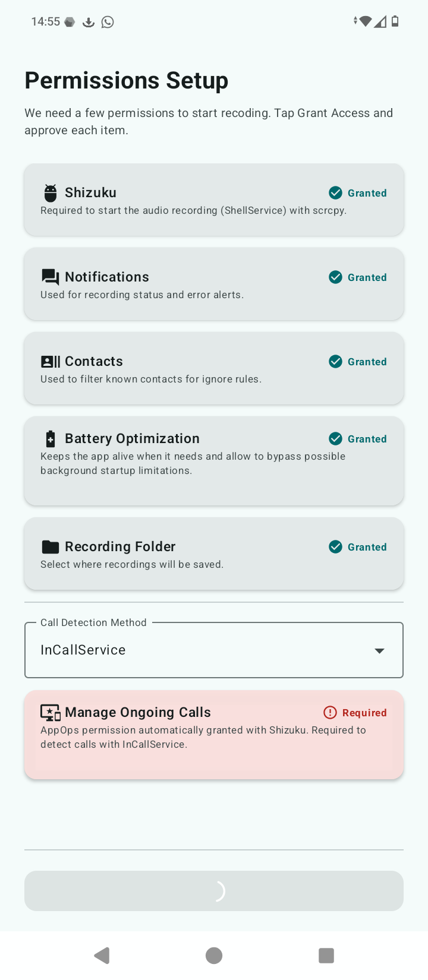Tap the Manage Ongoing Calls screen icon
The image size is (428, 980).
click(x=51, y=713)
